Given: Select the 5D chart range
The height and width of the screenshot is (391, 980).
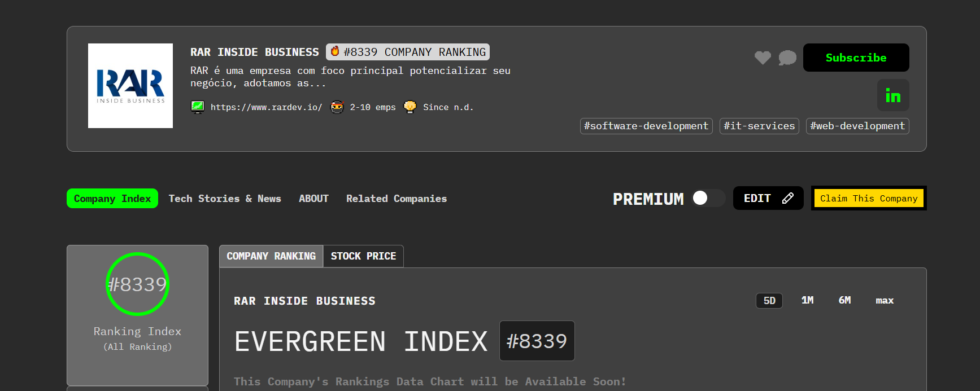Looking at the screenshot, I should tap(769, 301).
